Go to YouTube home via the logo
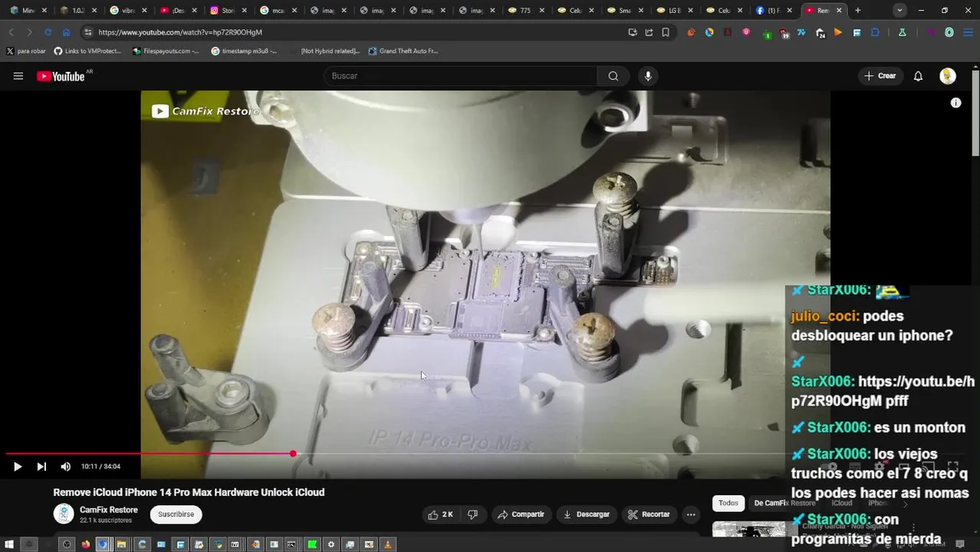Screen dimensions: 980x552 click(61, 76)
